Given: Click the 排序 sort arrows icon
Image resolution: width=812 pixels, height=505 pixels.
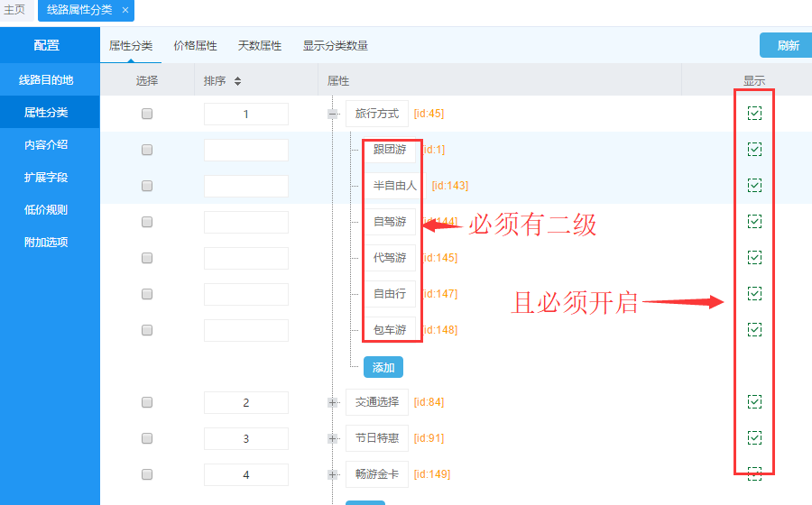Looking at the screenshot, I should point(237,81).
